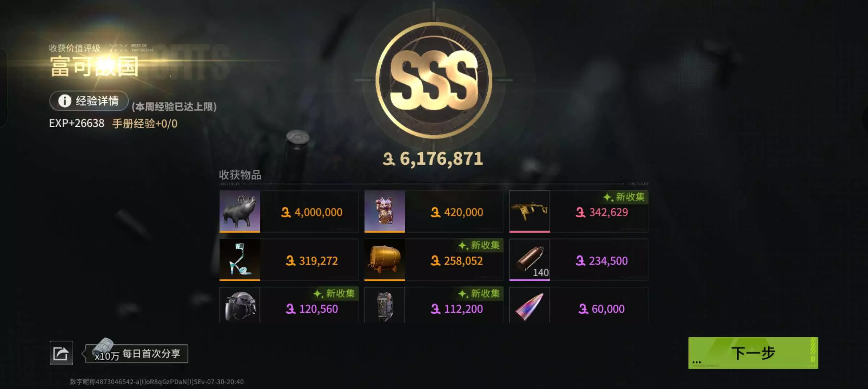
Task: Tap the 每日首次分享 daily share label
Action: [x=151, y=353]
